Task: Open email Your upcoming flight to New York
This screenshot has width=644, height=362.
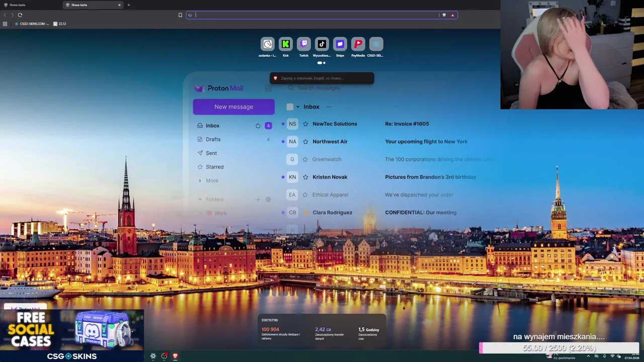Action: pos(426,141)
